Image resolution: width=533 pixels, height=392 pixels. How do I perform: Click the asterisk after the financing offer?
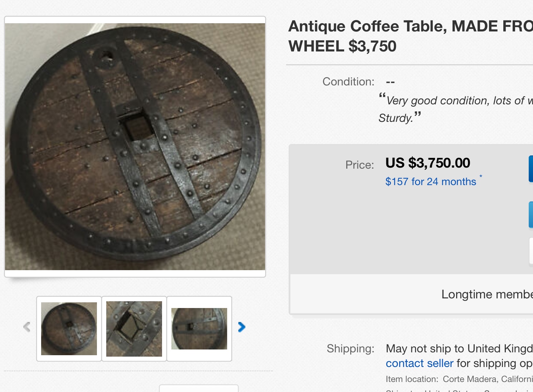coord(481,176)
